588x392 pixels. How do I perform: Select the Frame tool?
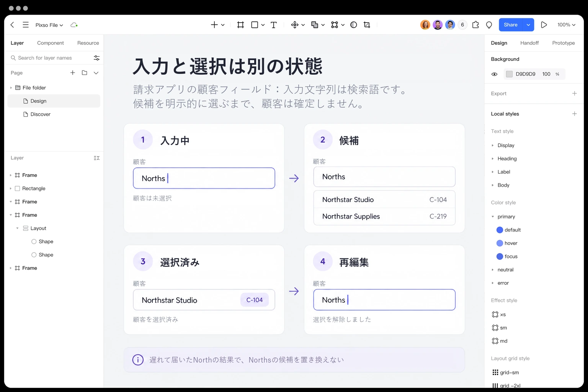240,25
